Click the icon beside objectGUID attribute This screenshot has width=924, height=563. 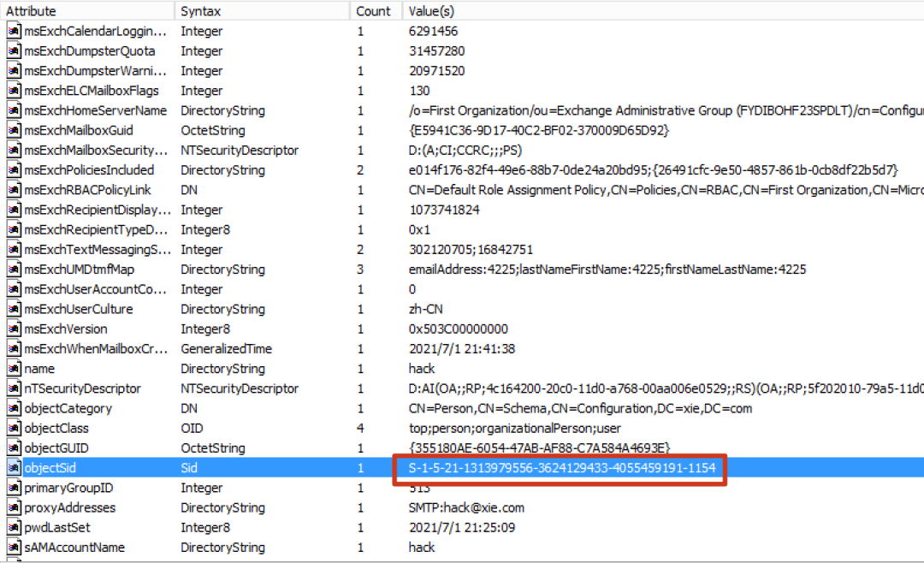pos(14,448)
